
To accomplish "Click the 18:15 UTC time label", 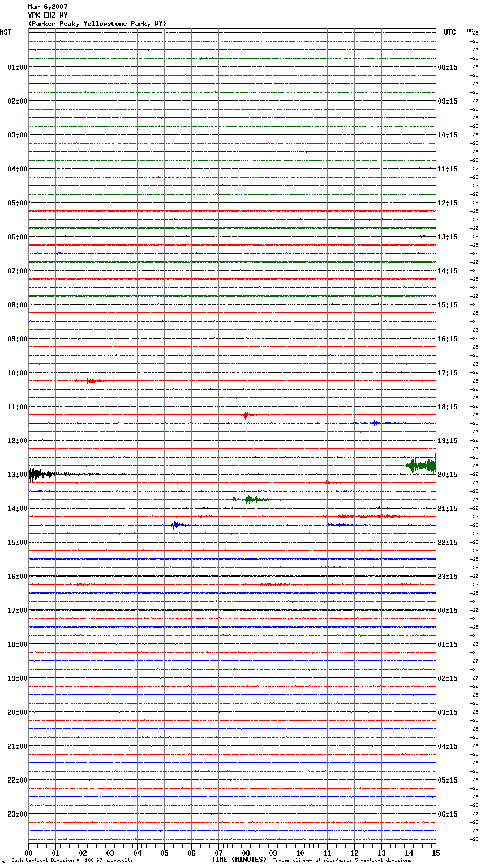I will pyautogui.click(x=448, y=407).
